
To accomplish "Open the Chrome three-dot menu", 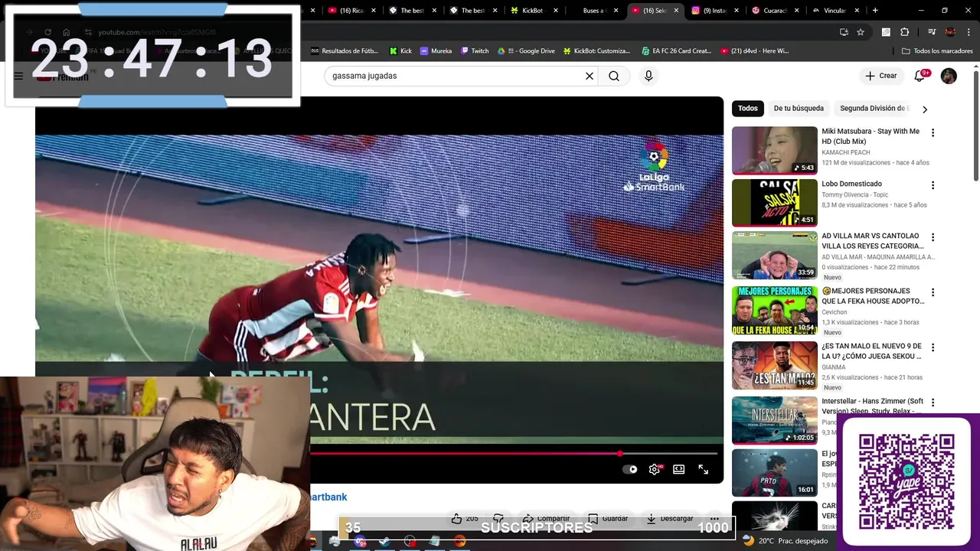I will tap(969, 32).
